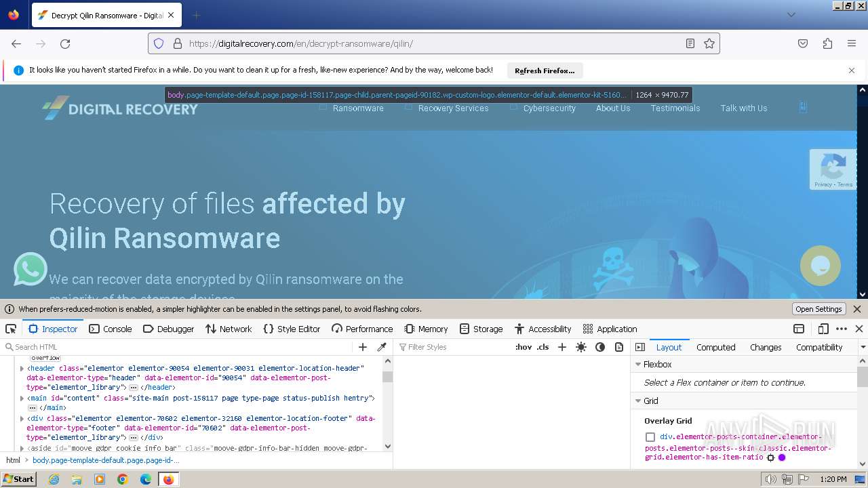
Task: Open the Application panel
Action: (x=610, y=329)
